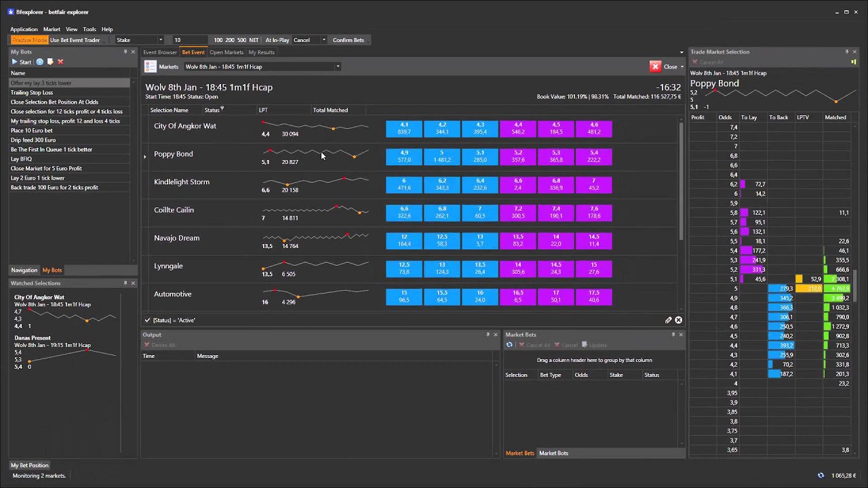
Task: Set stake to 200
Action: click(230, 40)
